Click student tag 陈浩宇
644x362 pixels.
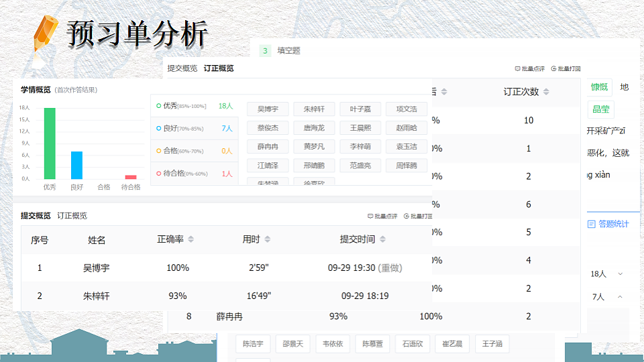[253, 344]
